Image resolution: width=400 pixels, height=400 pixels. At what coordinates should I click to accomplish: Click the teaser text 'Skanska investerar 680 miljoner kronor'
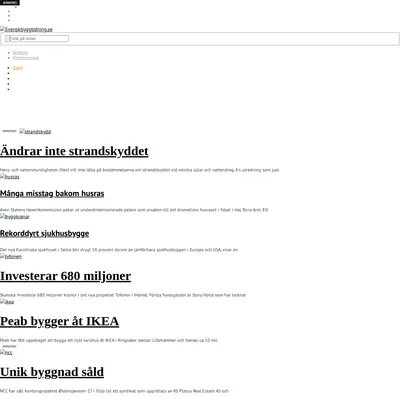point(123,295)
